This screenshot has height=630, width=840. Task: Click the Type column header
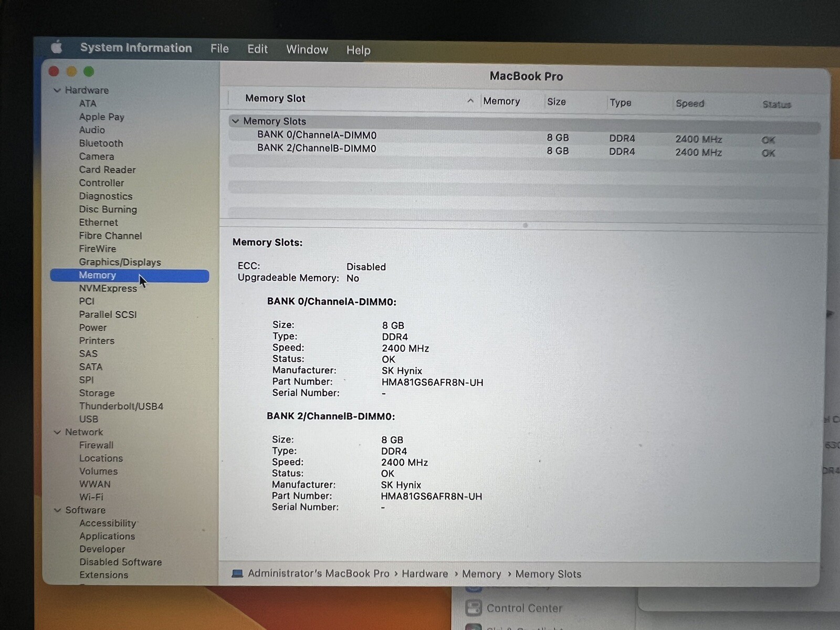(x=620, y=102)
